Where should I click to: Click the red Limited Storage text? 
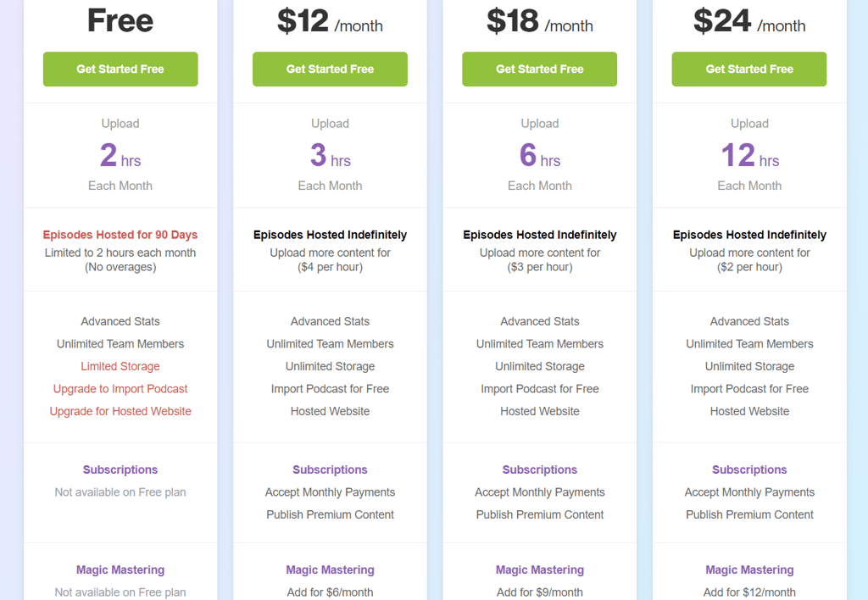pyautogui.click(x=120, y=366)
